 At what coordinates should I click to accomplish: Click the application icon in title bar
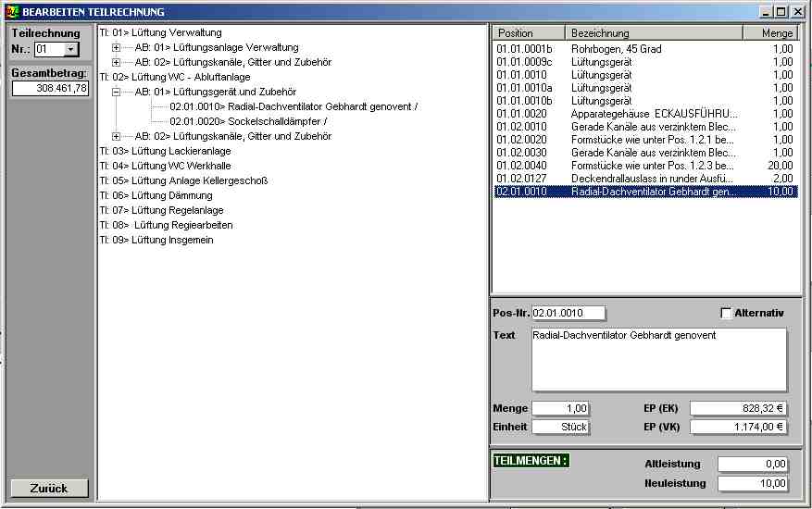point(12,12)
